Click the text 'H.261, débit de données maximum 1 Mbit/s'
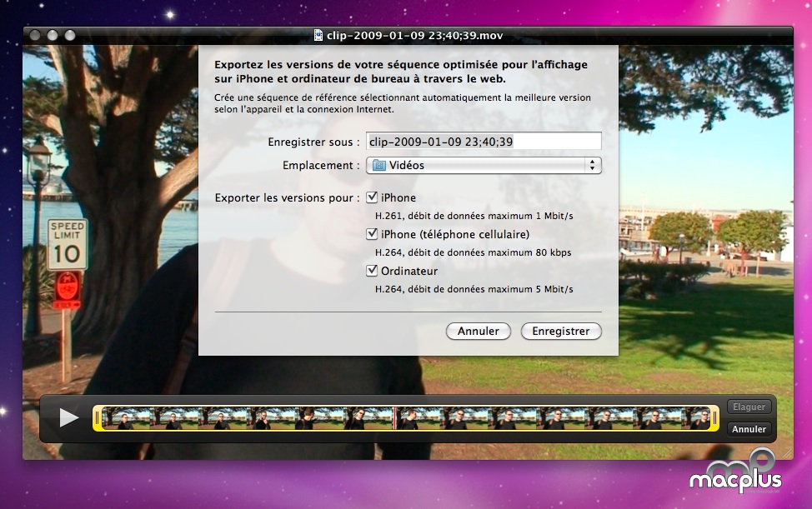 (x=474, y=216)
